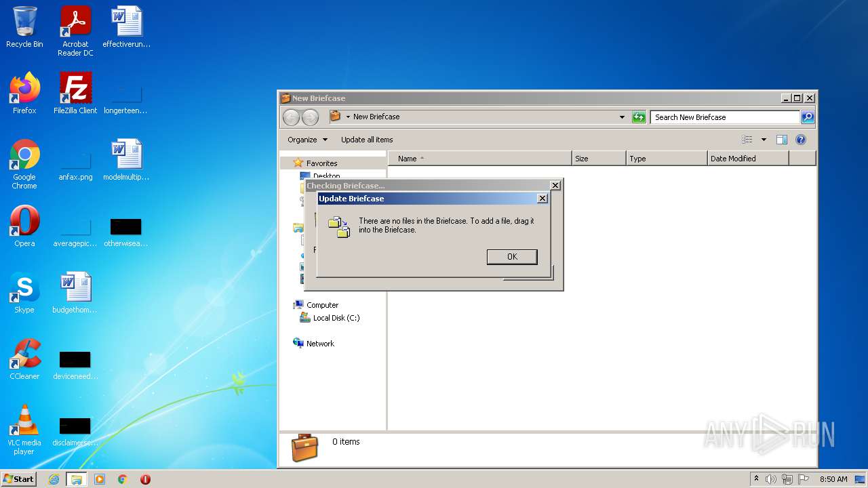Open Internet Explorer from the taskbar
868x488 pixels.
(x=54, y=479)
